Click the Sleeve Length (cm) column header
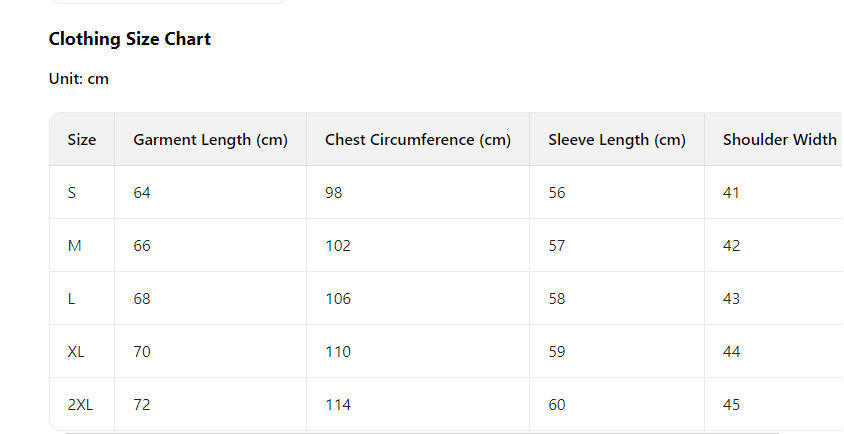The width and height of the screenshot is (844, 434). (616, 140)
